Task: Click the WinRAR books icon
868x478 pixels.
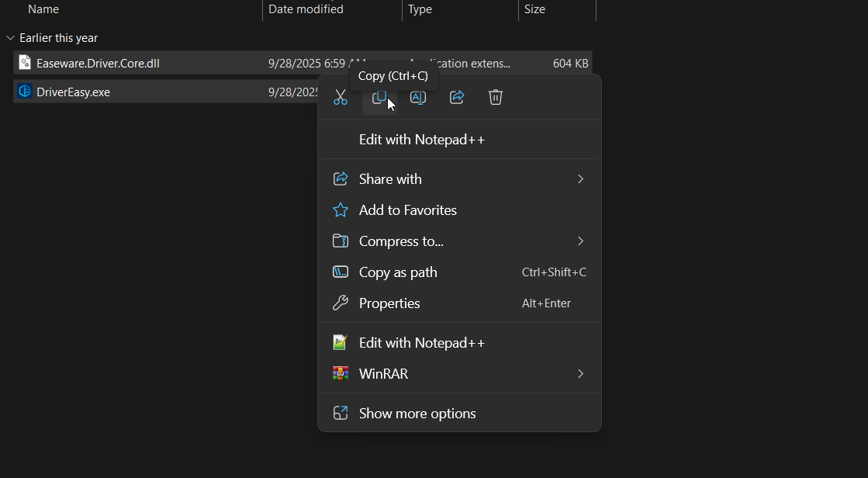Action: click(x=341, y=374)
